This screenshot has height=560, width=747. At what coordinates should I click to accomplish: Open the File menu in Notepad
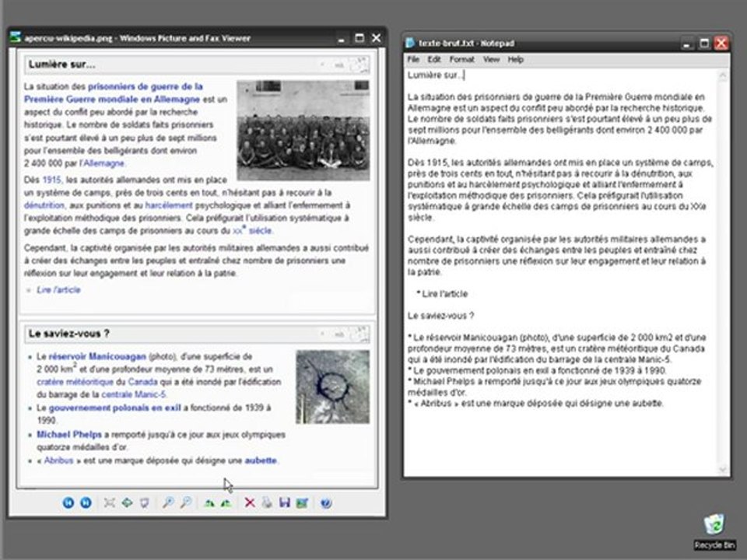pyautogui.click(x=413, y=59)
